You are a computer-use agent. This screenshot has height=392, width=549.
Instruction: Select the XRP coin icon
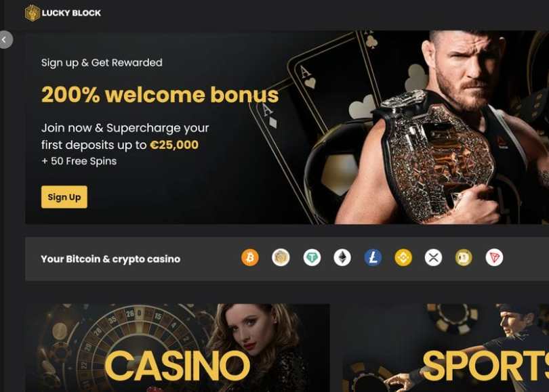coord(433,258)
